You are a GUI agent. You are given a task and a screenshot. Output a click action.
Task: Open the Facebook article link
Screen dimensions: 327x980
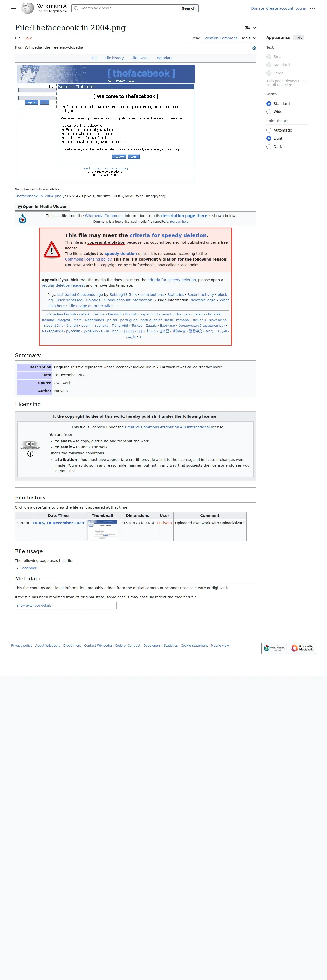tap(29, 568)
